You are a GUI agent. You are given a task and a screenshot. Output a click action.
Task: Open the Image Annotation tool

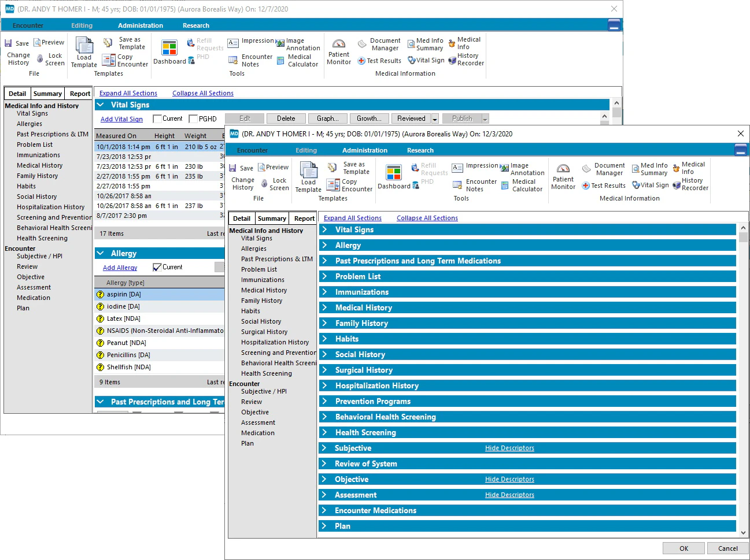point(522,169)
